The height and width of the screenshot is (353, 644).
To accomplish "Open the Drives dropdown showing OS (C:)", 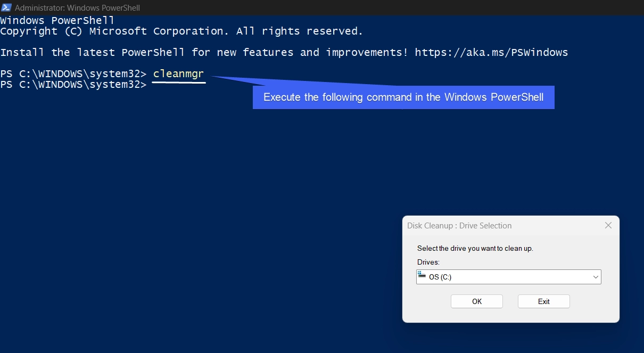I will point(509,277).
